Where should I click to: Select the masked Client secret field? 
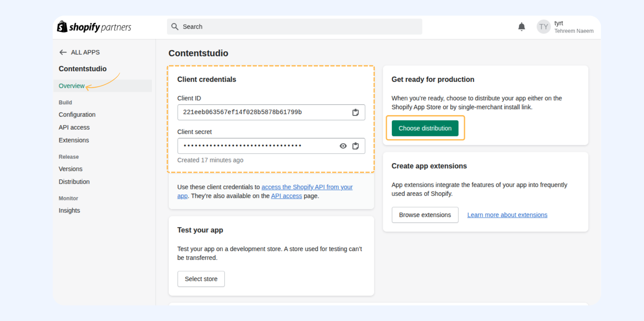[x=271, y=146]
